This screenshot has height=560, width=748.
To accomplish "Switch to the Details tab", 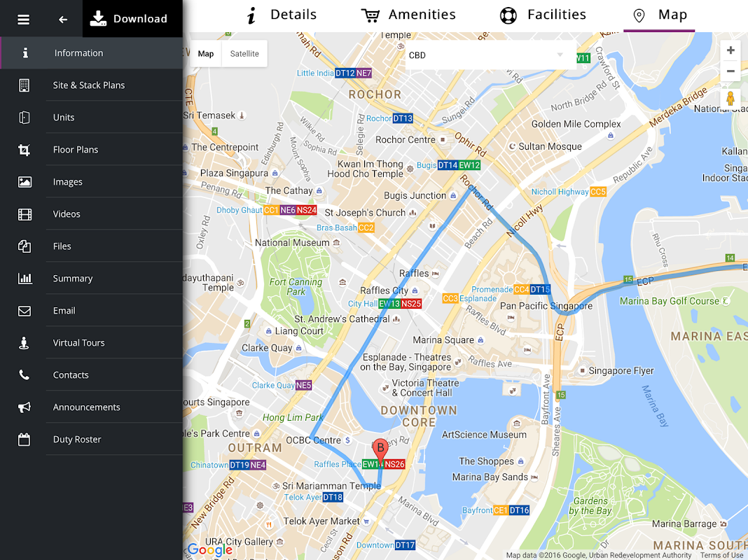I will pyautogui.click(x=282, y=15).
